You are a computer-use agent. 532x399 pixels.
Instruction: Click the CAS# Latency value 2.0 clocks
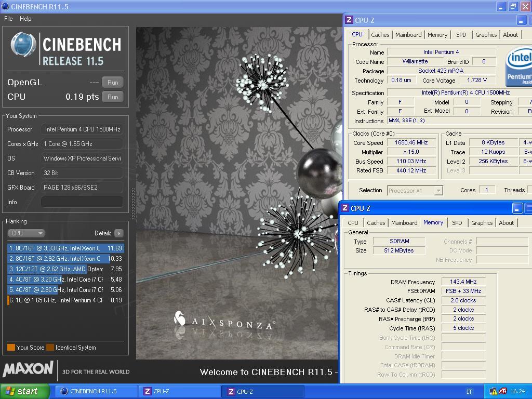(x=463, y=300)
